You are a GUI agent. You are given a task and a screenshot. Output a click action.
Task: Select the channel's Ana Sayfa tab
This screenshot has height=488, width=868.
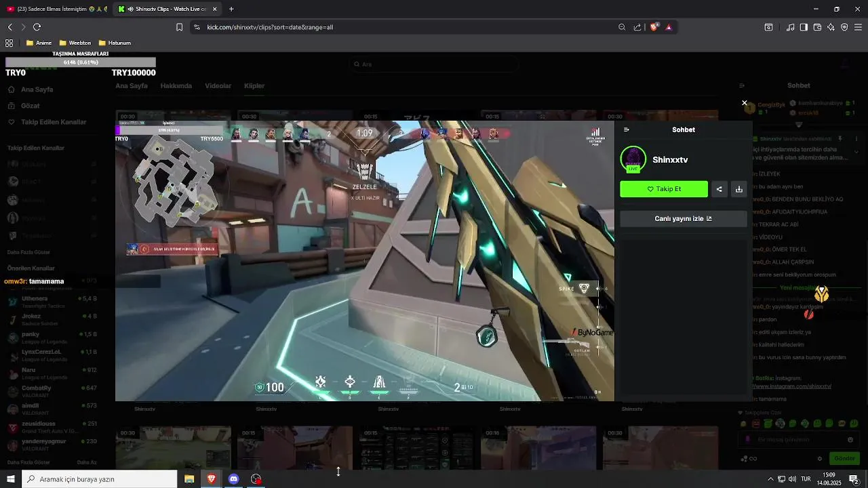tap(132, 86)
